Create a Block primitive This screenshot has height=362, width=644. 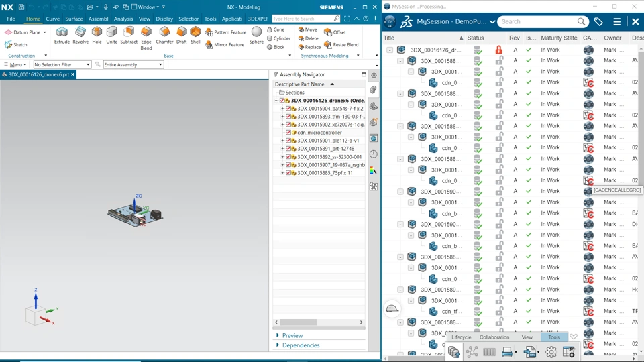(276, 47)
